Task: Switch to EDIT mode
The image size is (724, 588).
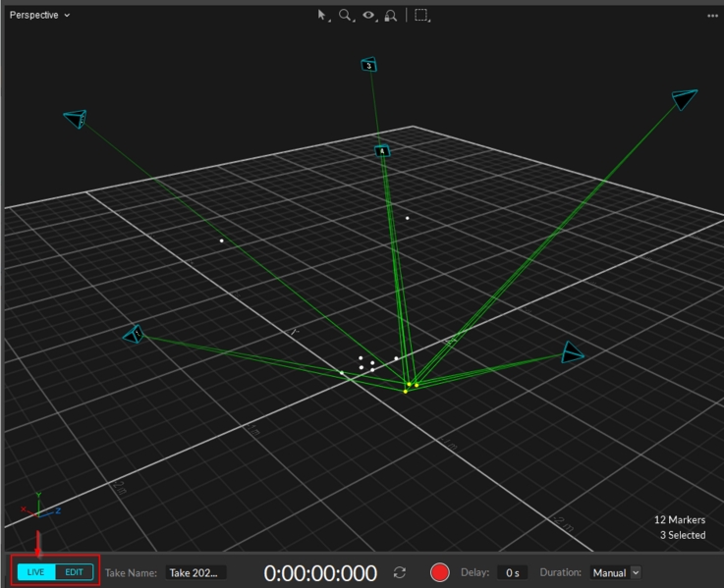Action: coord(75,572)
